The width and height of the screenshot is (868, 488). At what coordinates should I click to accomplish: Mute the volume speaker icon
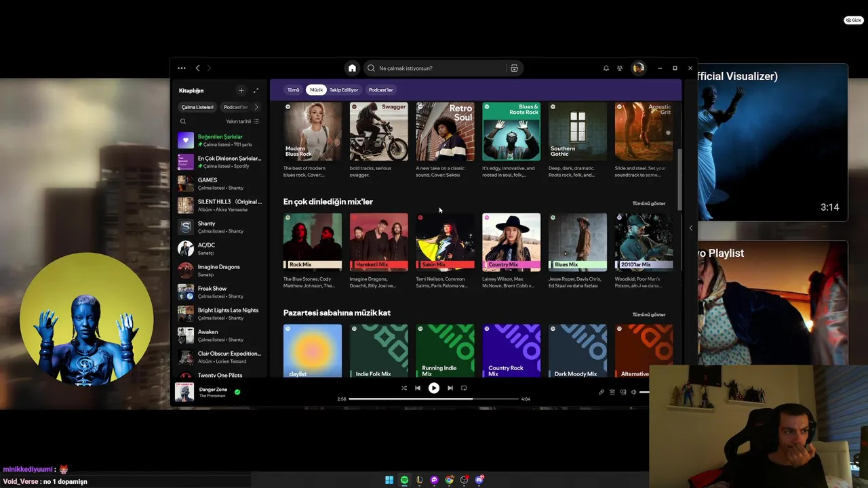coord(634,392)
